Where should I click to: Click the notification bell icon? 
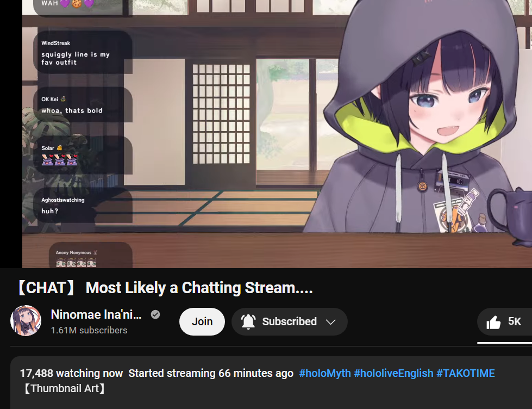248,321
